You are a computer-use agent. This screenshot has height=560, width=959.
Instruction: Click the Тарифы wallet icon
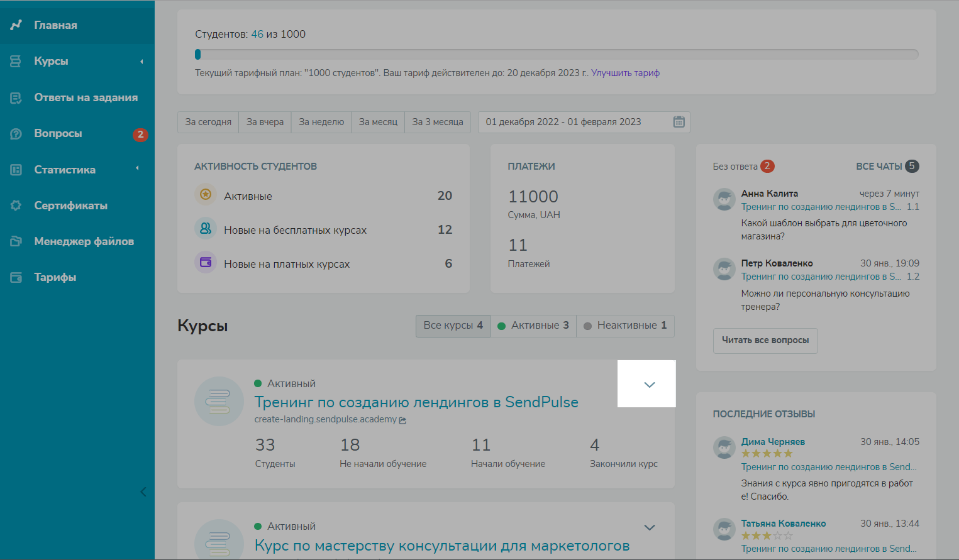click(16, 277)
